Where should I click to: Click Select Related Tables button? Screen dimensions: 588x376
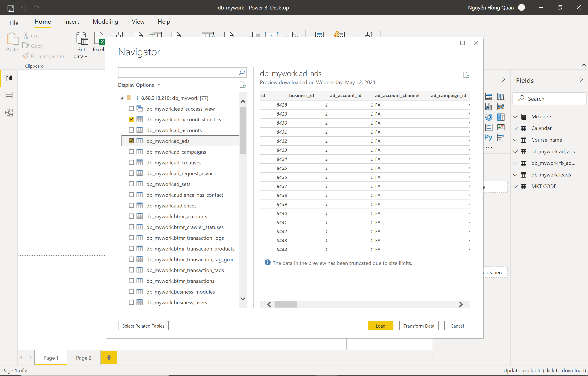[x=143, y=326]
